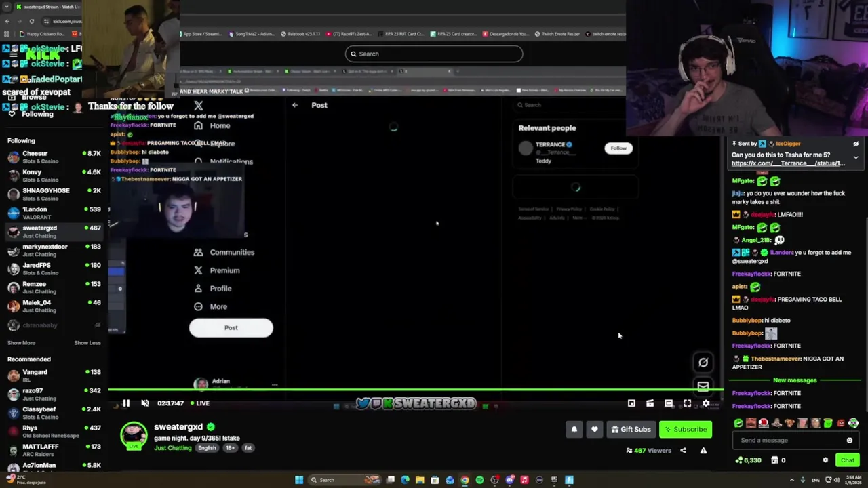Image resolution: width=868 pixels, height=488 pixels.
Task: Enter fullscreen mode on the player
Action: point(687,403)
